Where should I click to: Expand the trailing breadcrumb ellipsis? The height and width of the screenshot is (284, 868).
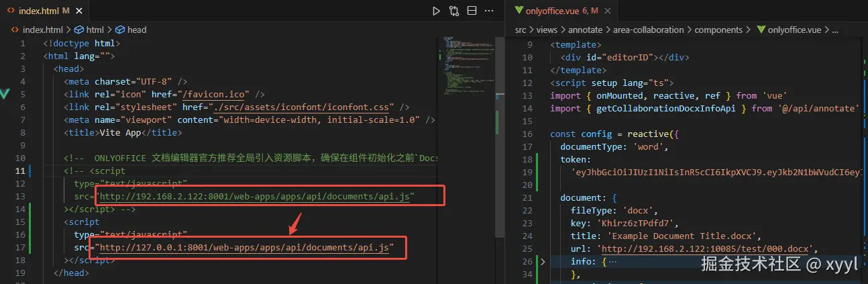tap(835, 30)
